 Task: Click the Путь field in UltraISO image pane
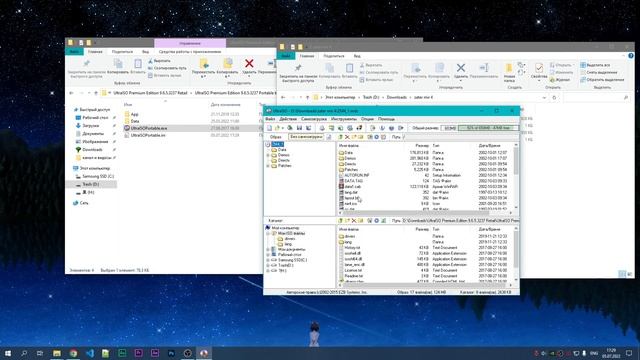(x=461, y=137)
